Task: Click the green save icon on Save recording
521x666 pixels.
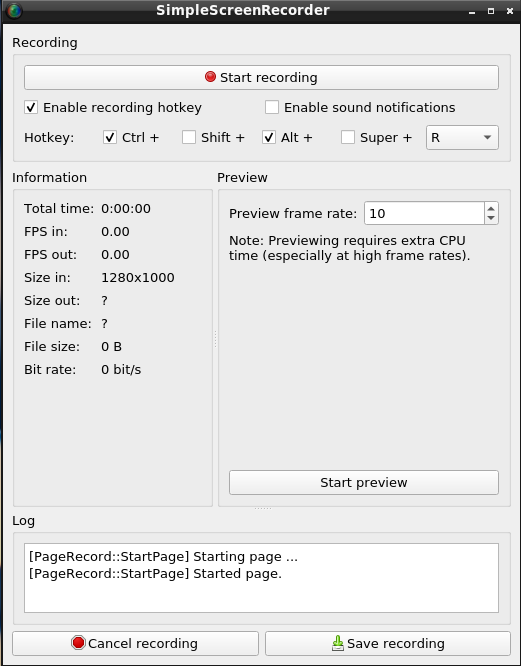Action: click(x=338, y=643)
